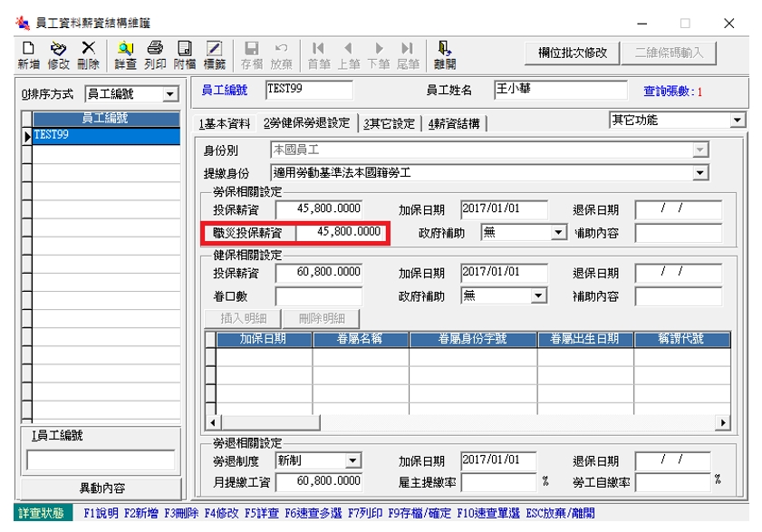
Task: Expand the 提繳身份 dropdown list
Action: pyautogui.click(x=699, y=173)
